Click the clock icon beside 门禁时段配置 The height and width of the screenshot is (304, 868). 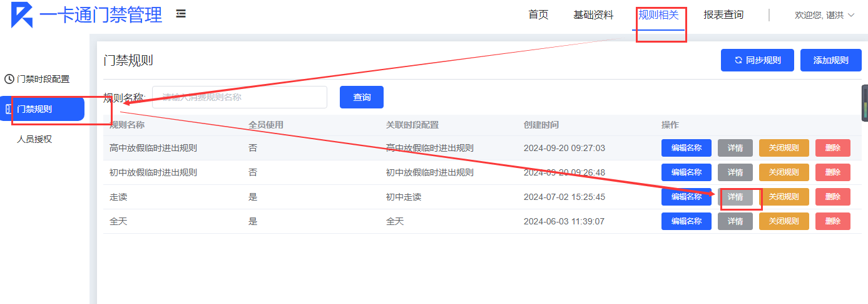(x=9, y=79)
